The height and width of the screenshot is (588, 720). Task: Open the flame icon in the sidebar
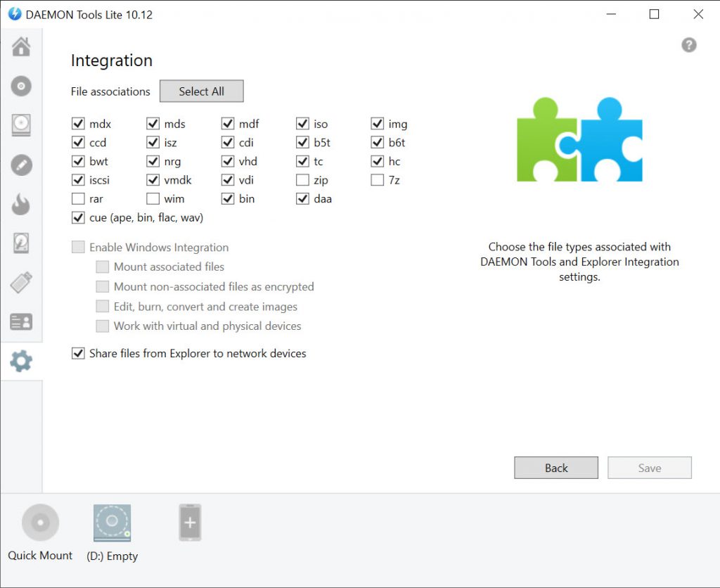21,205
